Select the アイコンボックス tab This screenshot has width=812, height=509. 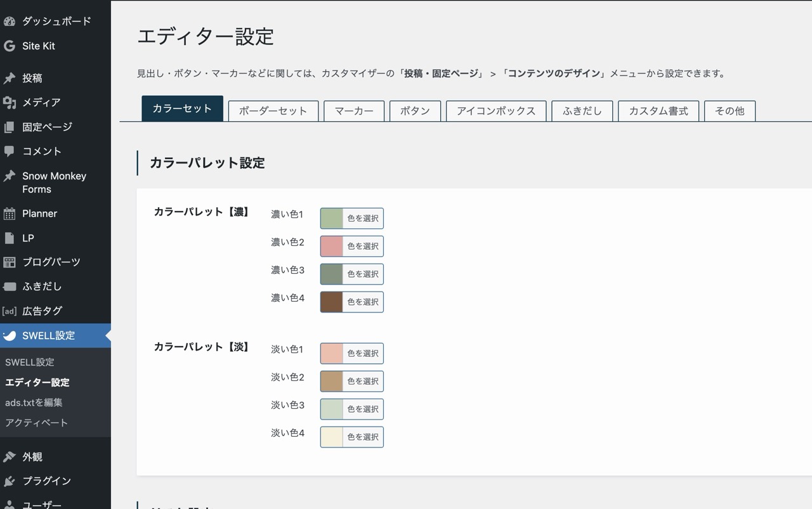tap(496, 111)
